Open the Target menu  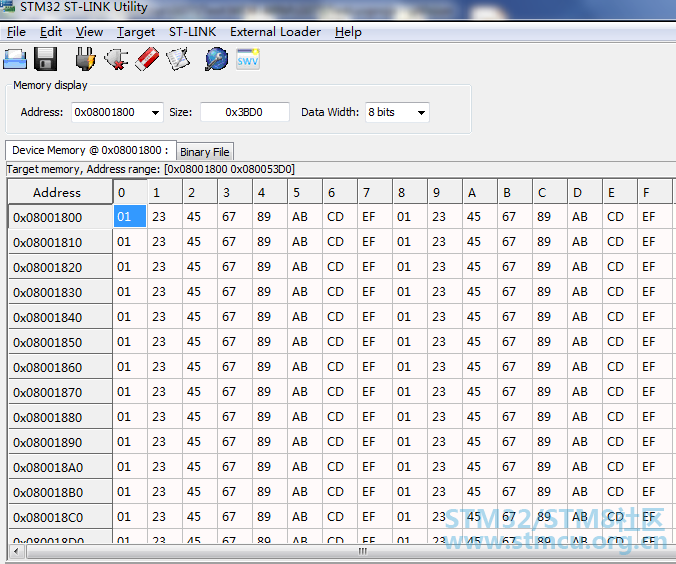tap(136, 32)
